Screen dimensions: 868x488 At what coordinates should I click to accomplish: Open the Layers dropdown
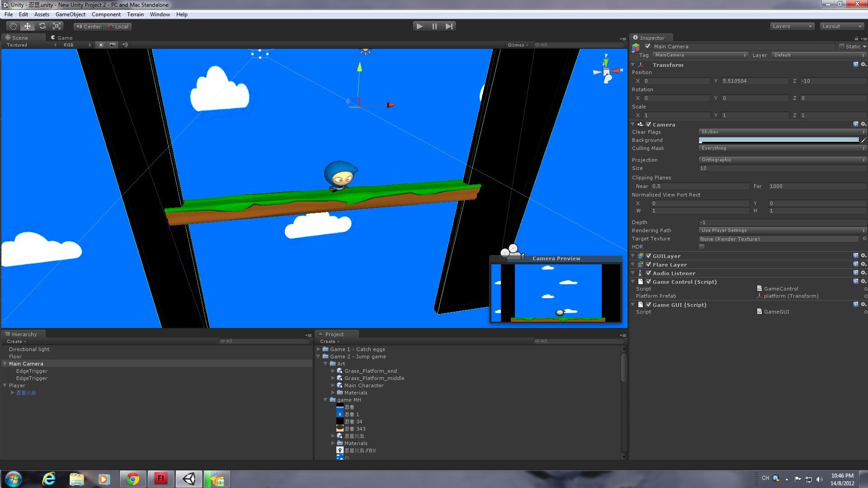[792, 26]
